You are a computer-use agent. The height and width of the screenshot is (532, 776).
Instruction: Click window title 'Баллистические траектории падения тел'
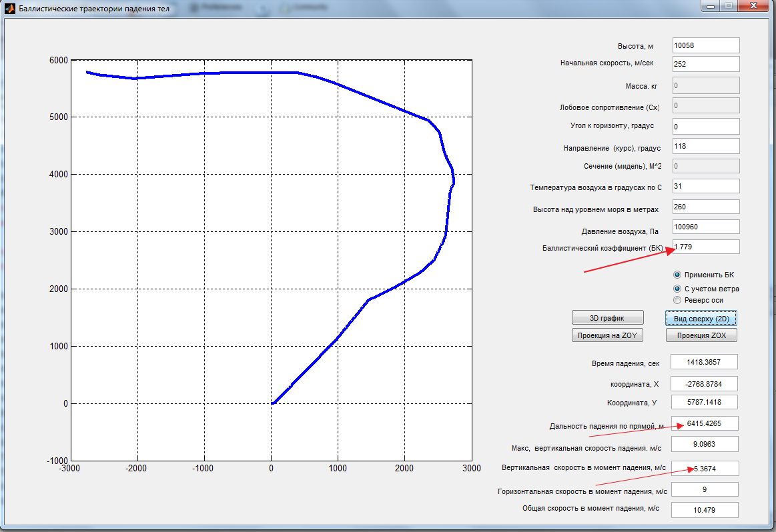click(x=94, y=9)
